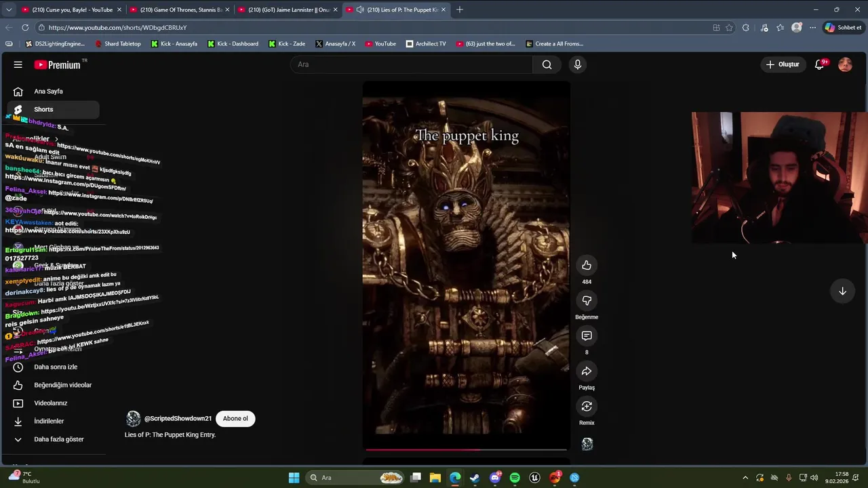The width and height of the screenshot is (868, 488).
Task: Click the browser URL address bar
Action: coord(373,28)
